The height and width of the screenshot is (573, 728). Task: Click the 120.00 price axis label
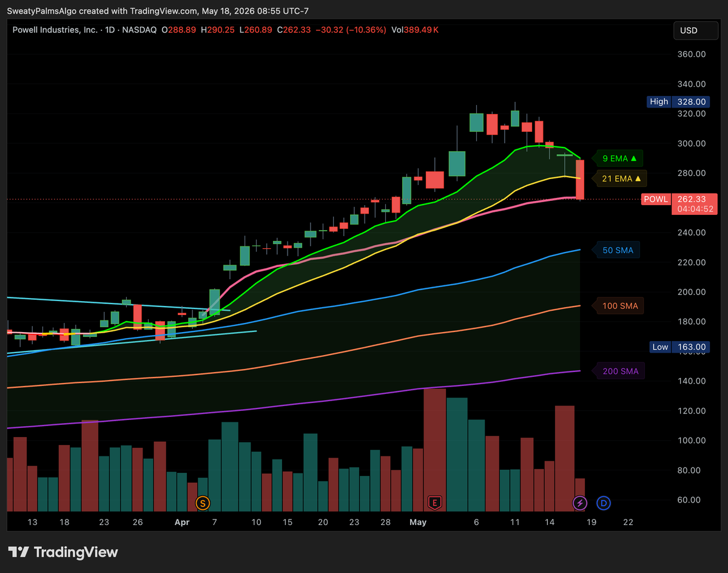coord(692,411)
